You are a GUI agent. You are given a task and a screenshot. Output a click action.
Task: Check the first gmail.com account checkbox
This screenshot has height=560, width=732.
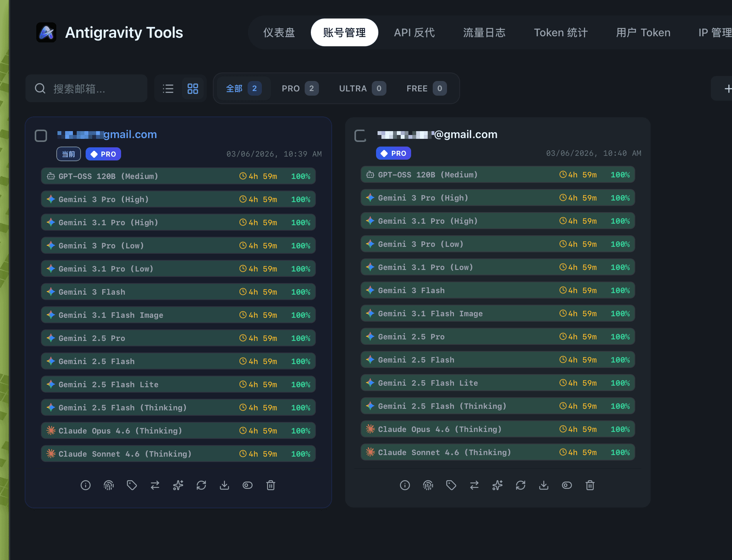tap(41, 136)
